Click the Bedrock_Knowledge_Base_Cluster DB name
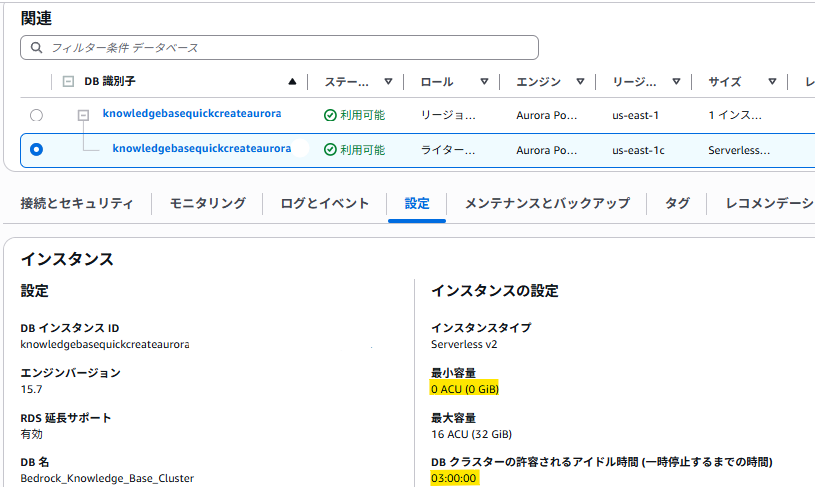The height and width of the screenshot is (487, 815). point(107,478)
